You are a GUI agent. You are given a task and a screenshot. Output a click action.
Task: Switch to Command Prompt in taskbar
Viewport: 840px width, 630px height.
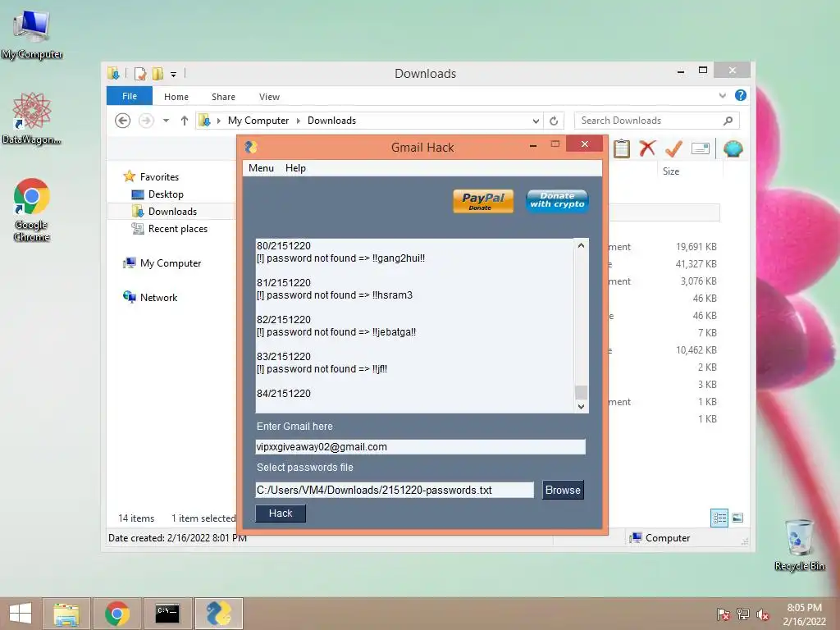pos(167,614)
